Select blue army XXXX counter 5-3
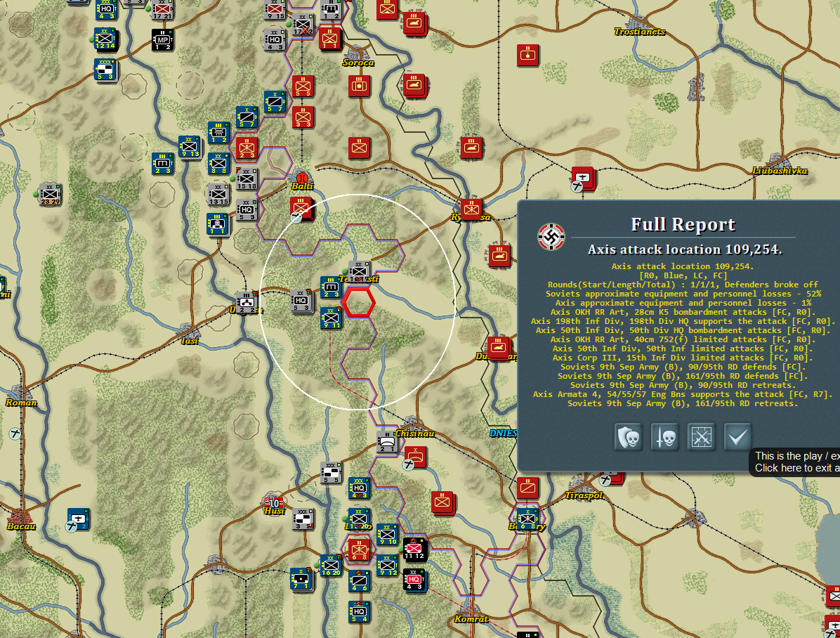This screenshot has width=840, height=638. point(105,70)
